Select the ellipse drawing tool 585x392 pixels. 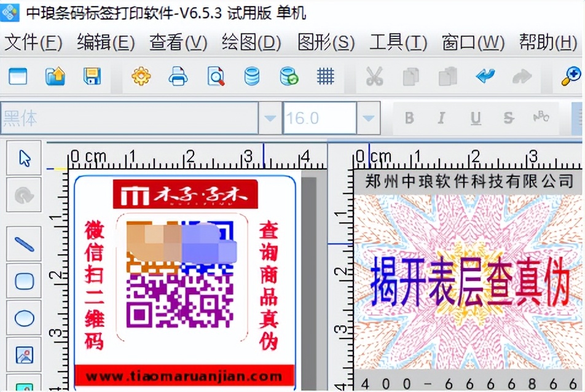(23, 318)
